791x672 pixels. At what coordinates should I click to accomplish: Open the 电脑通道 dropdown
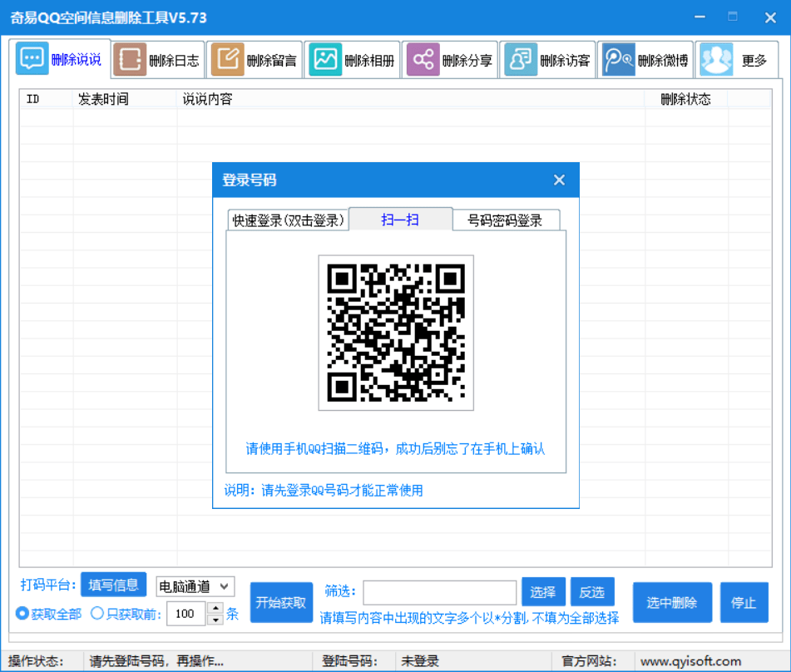(195, 586)
